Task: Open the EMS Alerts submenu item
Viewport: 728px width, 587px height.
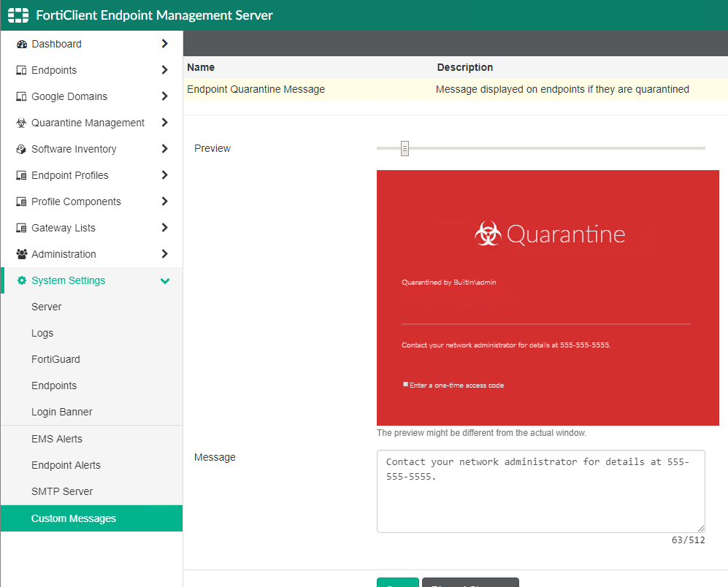Action: tap(91, 439)
